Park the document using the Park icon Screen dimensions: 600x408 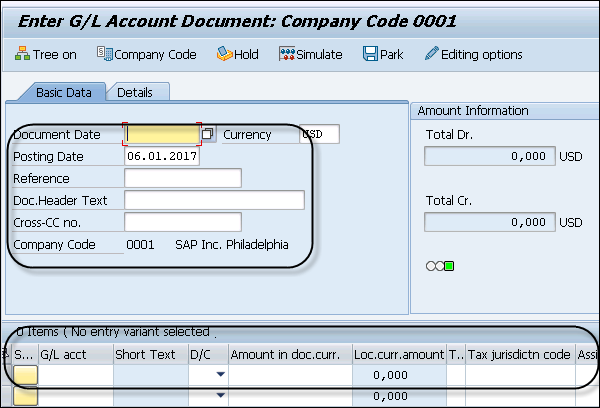point(370,55)
